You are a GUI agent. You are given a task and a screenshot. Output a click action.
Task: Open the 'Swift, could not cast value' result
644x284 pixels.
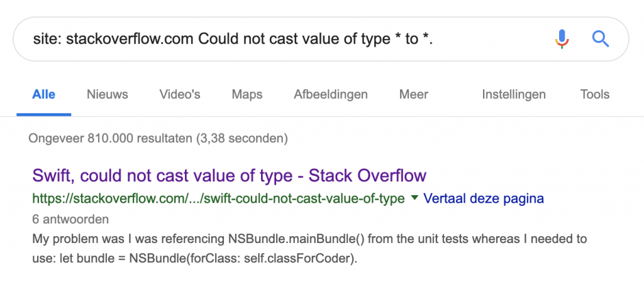click(x=229, y=175)
